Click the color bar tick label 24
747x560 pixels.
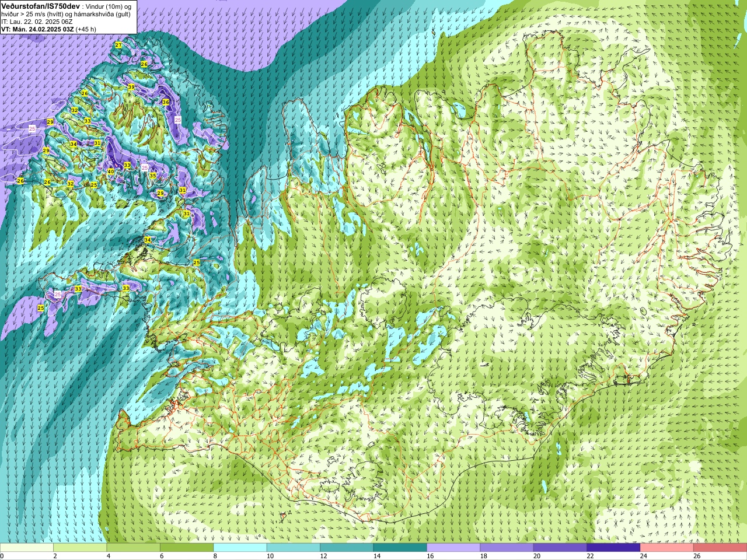pos(643,556)
